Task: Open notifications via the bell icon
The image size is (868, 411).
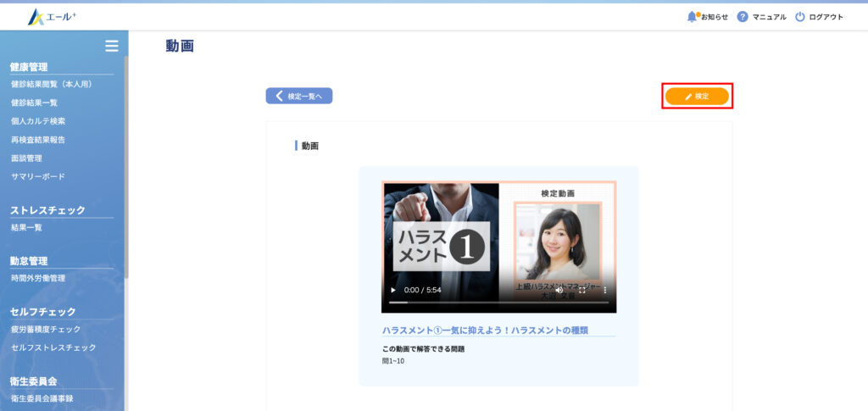Action: (692, 17)
